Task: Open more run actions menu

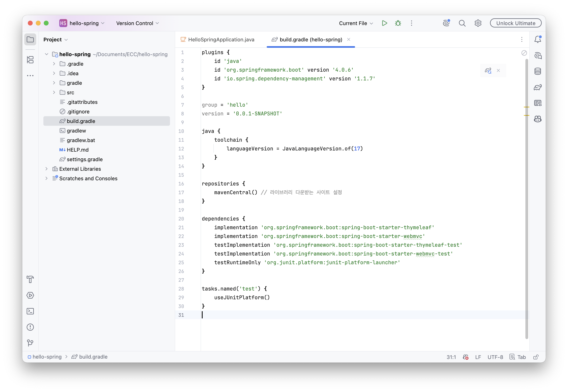Action: (x=412, y=23)
